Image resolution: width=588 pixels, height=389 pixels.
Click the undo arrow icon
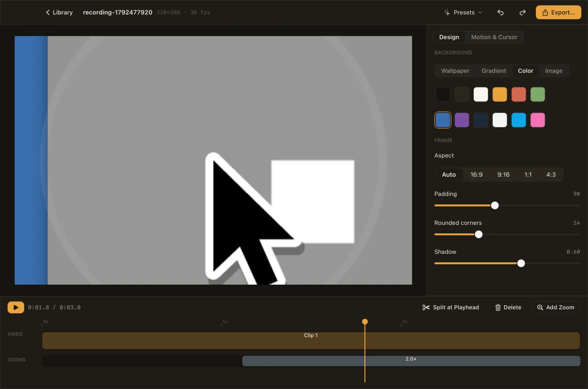[500, 12]
